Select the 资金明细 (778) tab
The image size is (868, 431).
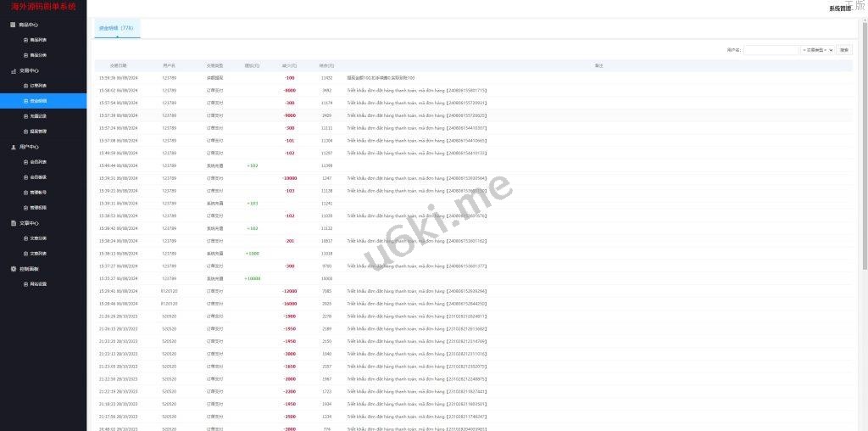(116, 28)
